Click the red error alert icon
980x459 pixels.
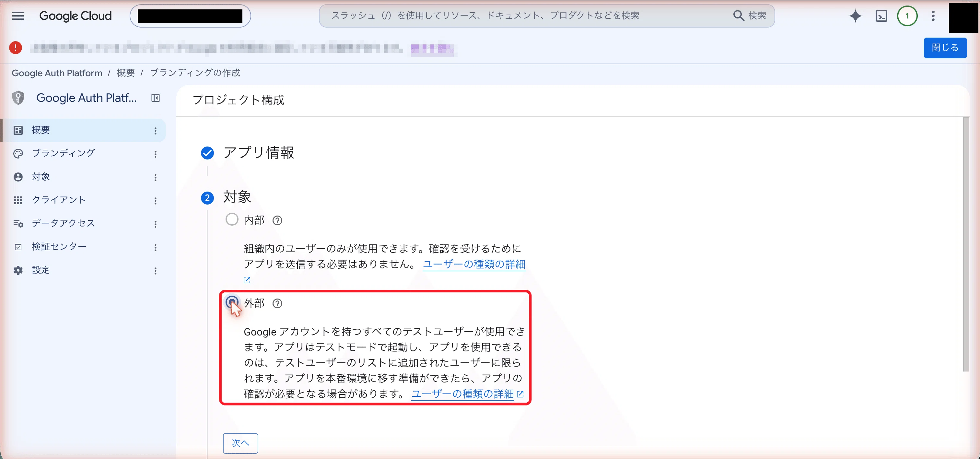tap(16, 48)
